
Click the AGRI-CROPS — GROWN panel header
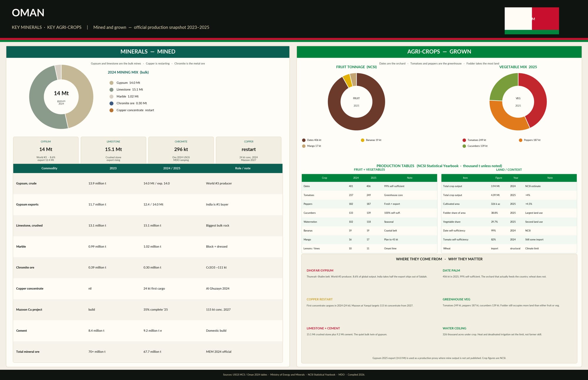pyautogui.click(x=439, y=52)
